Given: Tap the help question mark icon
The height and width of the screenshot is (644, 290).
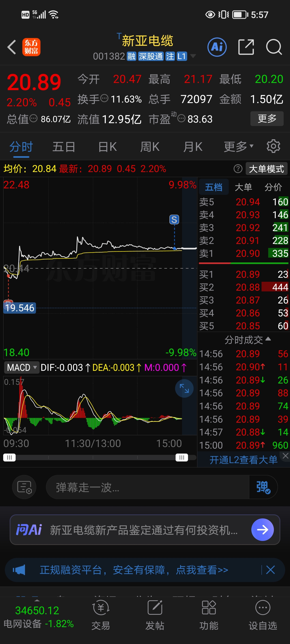Looking at the screenshot, I should click(x=238, y=169).
